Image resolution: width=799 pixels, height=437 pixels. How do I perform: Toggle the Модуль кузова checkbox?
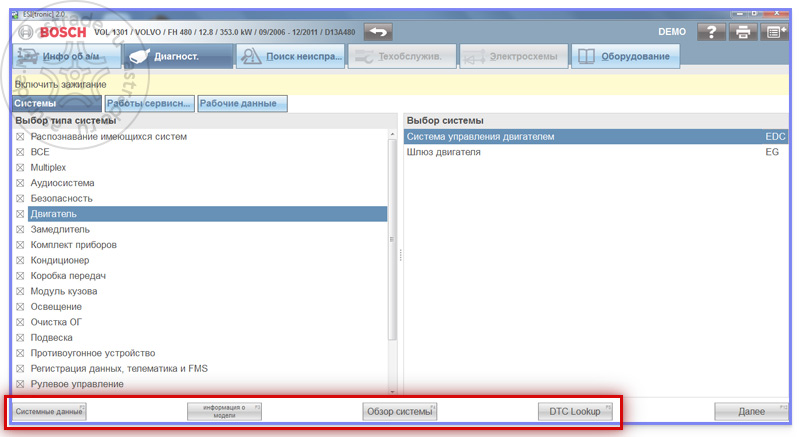click(x=20, y=291)
